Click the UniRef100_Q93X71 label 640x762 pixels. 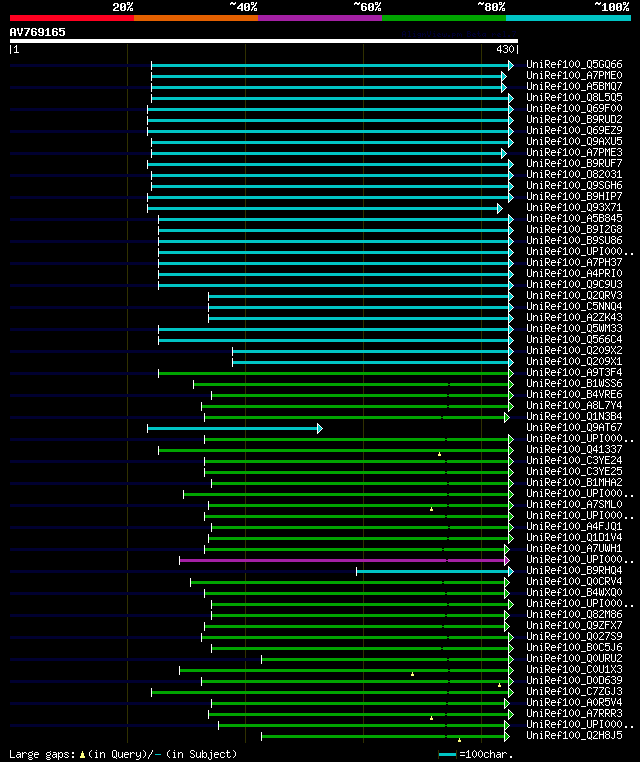click(574, 208)
